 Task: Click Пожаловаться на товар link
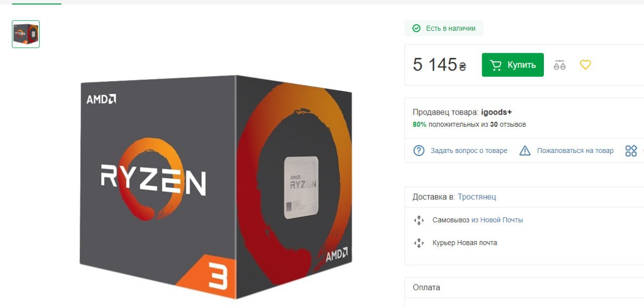click(576, 150)
